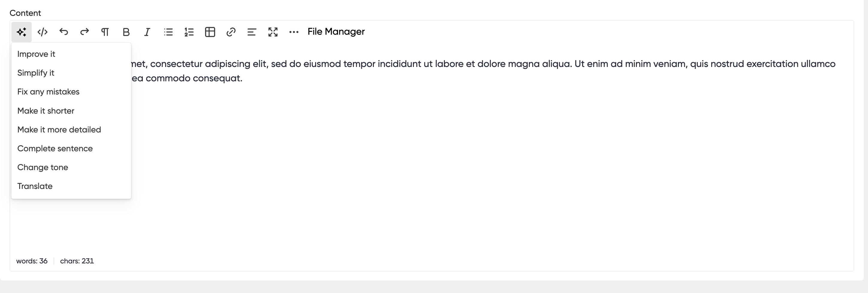The image size is (868, 293).
Task: Insert an unordered bullet list
Action: (168, 32)
